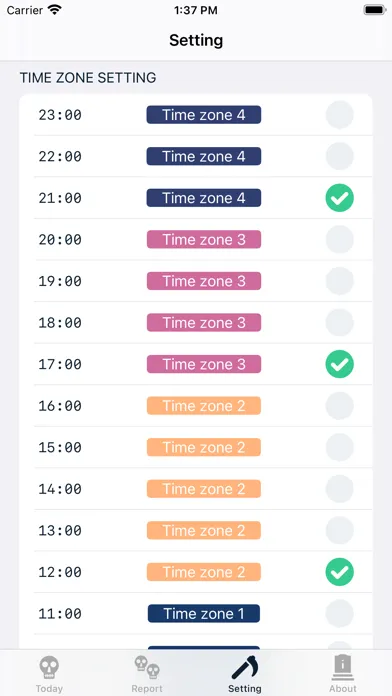Tap the Time zone 1 badge at 11:00
The height and width of the screenshot is (696, 392).
(204, 613)
